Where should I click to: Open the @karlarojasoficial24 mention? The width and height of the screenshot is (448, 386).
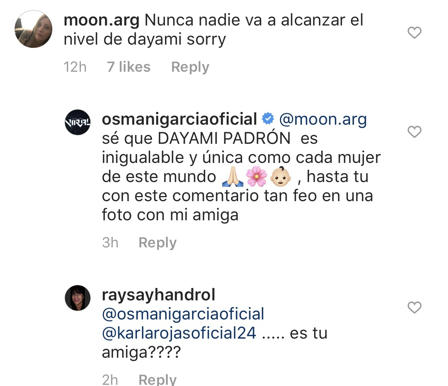tap(179, 333)
